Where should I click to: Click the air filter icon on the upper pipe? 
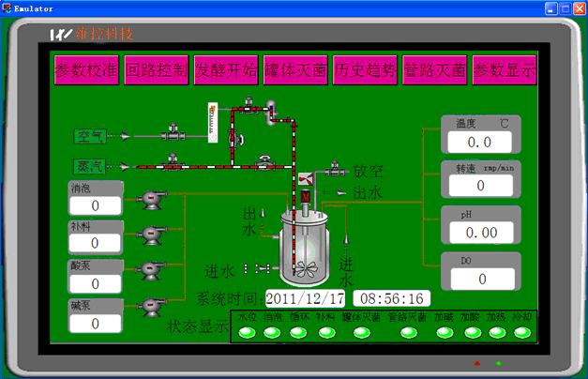[271, 113]
